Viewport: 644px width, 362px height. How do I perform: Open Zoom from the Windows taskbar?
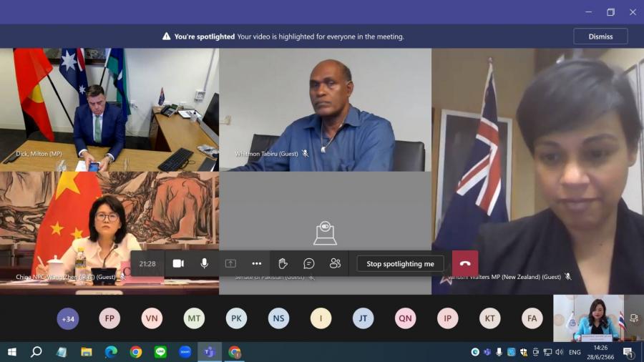pos(185,352)
